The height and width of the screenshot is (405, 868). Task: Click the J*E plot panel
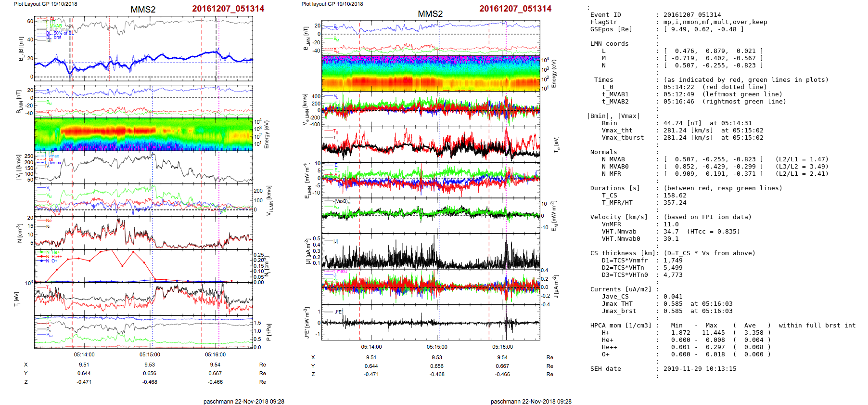tap(431, 322)
